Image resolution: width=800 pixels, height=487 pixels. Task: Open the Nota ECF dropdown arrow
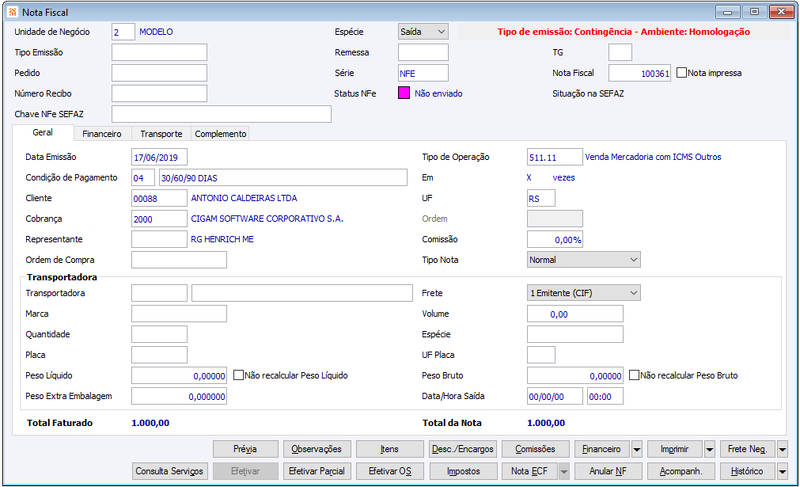tap(564, 471)
